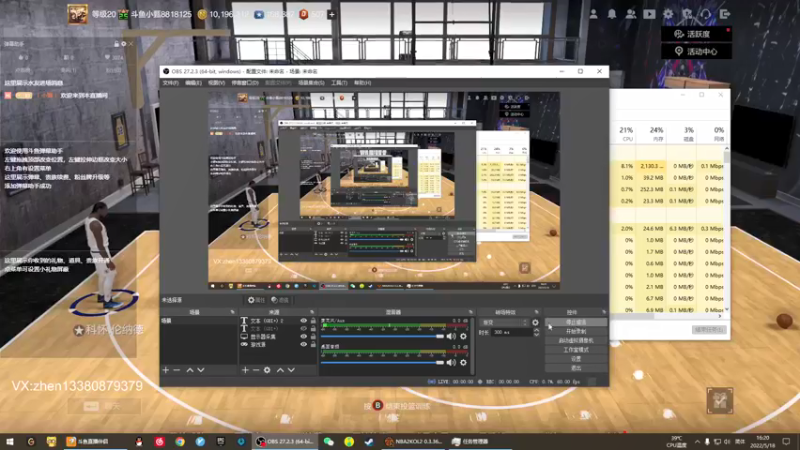This screenshot has width=800, height=450.
Task: Open notification bell in Douyu top bar
Action: [x=612, y=14]
